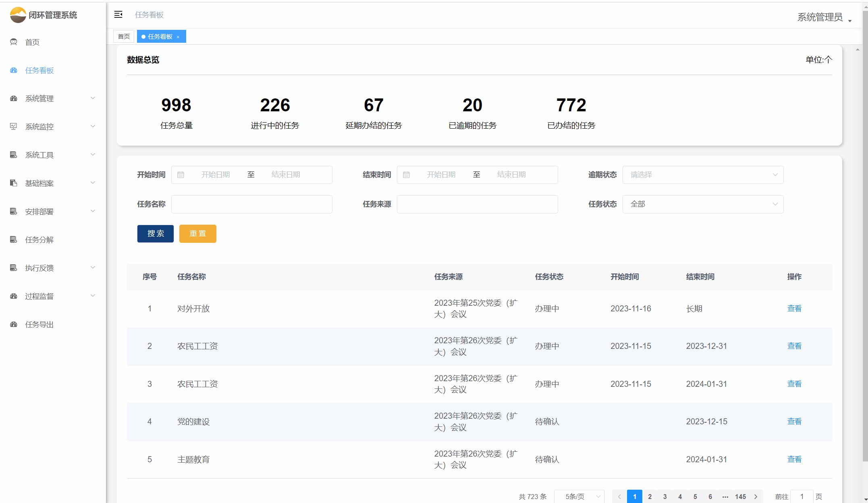Screen dimensions: 868x503
Task: Open the 逾期状态 dropdown
Action: click(x=703, y=175)
